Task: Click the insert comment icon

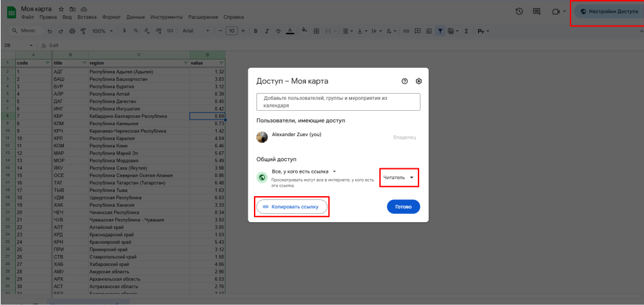Action: [x=418, y=31]
